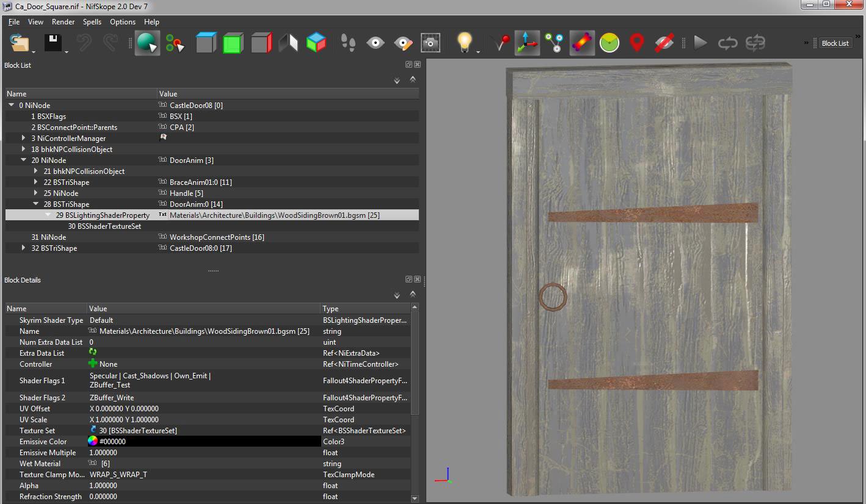Select the top view blue cube icon
This screenshot has height=504, width=866.
pyautogui.click(x=206, y=43)
